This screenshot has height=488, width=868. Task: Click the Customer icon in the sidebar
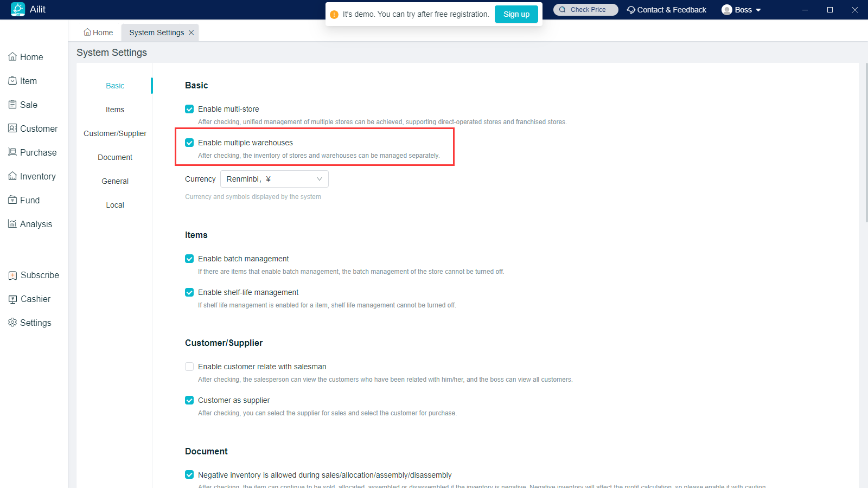coord(12,129)
